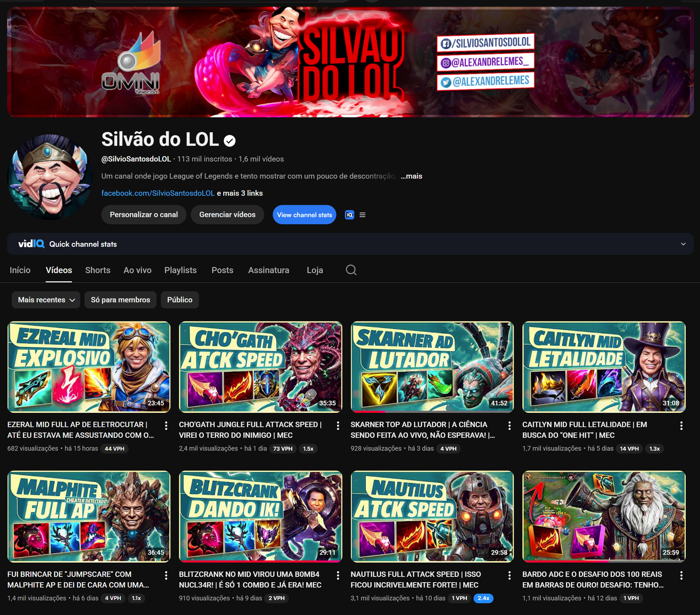
Task: Open the Mais recentes sort dropdown
Action: coord(46,300)
